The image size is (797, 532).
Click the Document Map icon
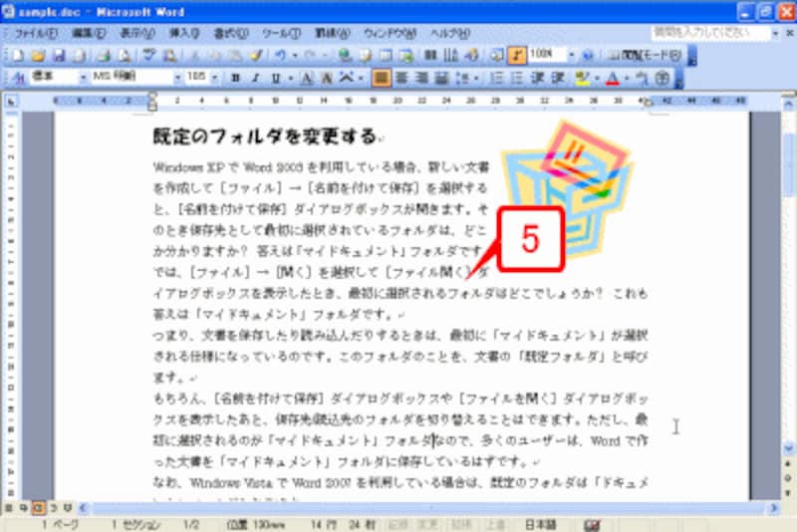[x=496, y=55]
